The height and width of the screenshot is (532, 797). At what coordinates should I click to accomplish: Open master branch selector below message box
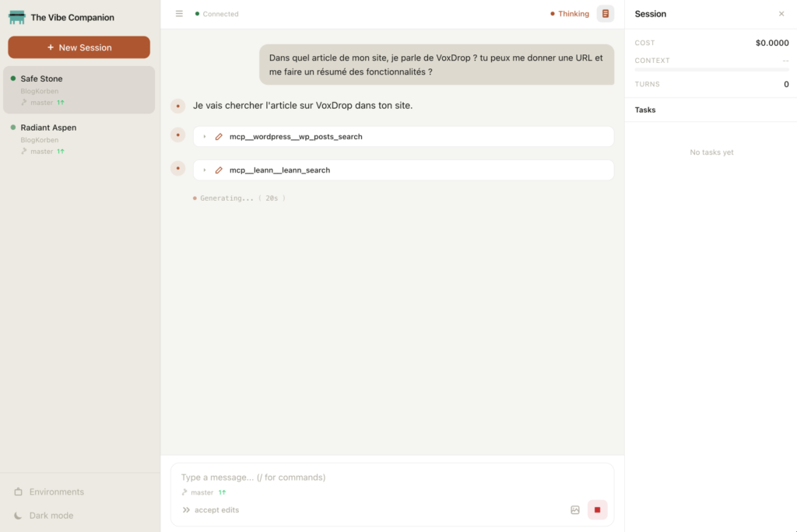click(202, 492)
